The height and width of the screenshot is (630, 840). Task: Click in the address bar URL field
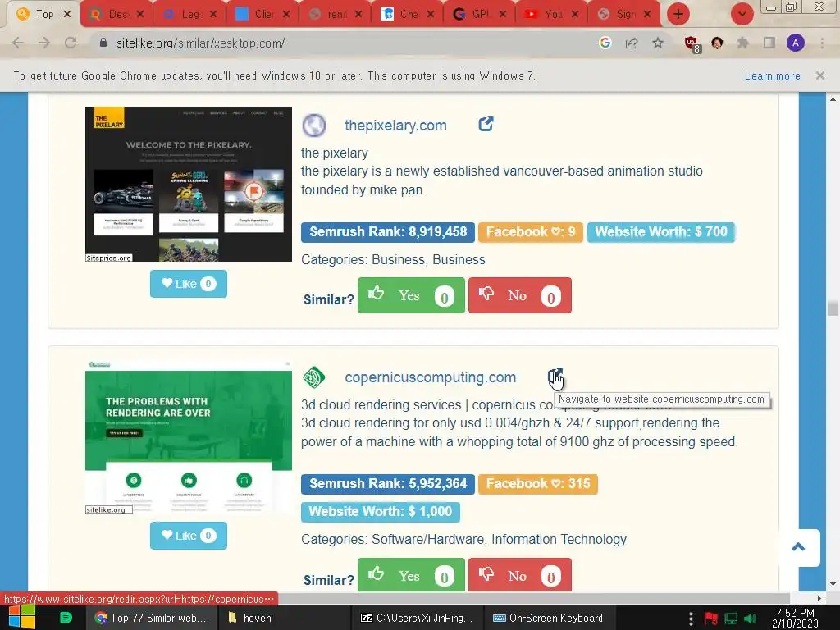point(343,43)
